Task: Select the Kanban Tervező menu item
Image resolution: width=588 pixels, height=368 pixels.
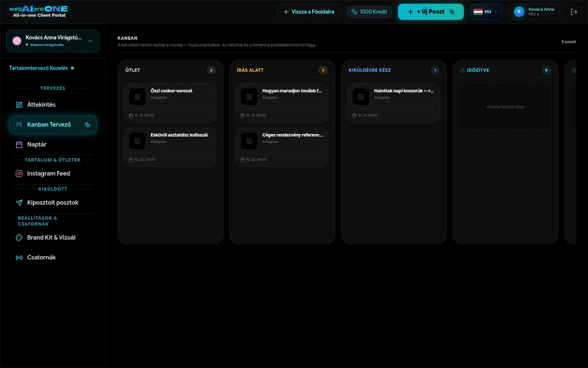Action: (53, 125)
